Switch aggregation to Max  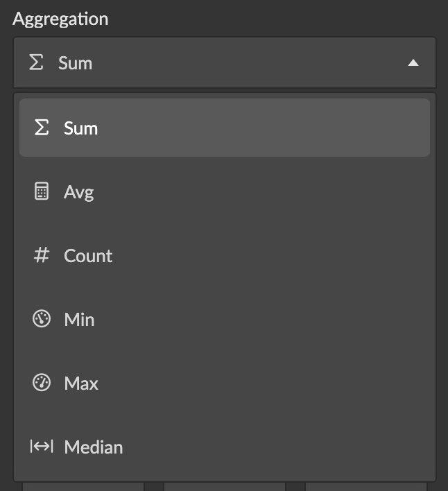pyautogui.click(x=81, y=384)
